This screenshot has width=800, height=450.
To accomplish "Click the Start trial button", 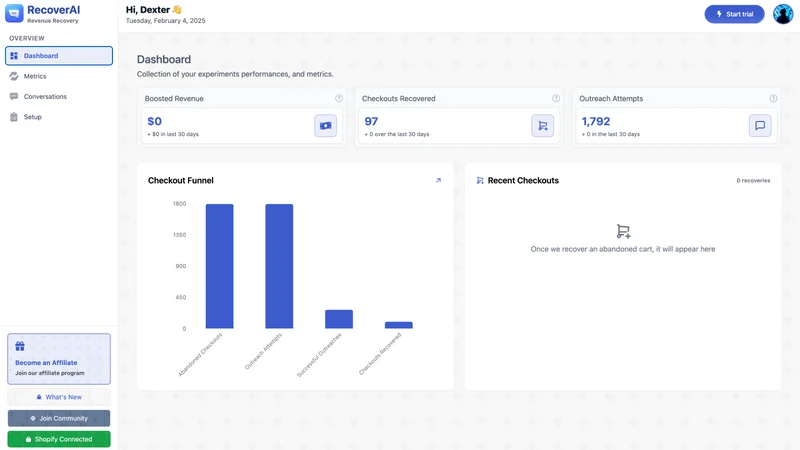I will point(734,14).
